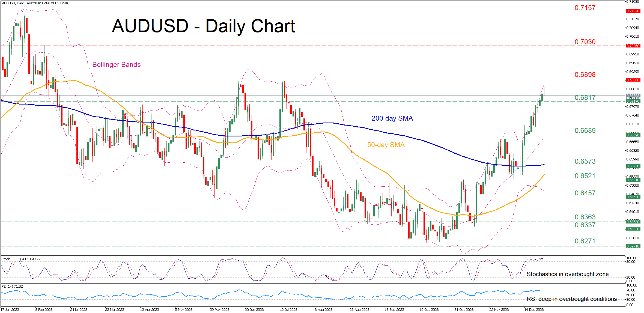Image resolution: width=644 pixels, height=313 pixels.
Task: Click the green 0.6271 support label
Action: pyautogui.click(x=585, y=241)
